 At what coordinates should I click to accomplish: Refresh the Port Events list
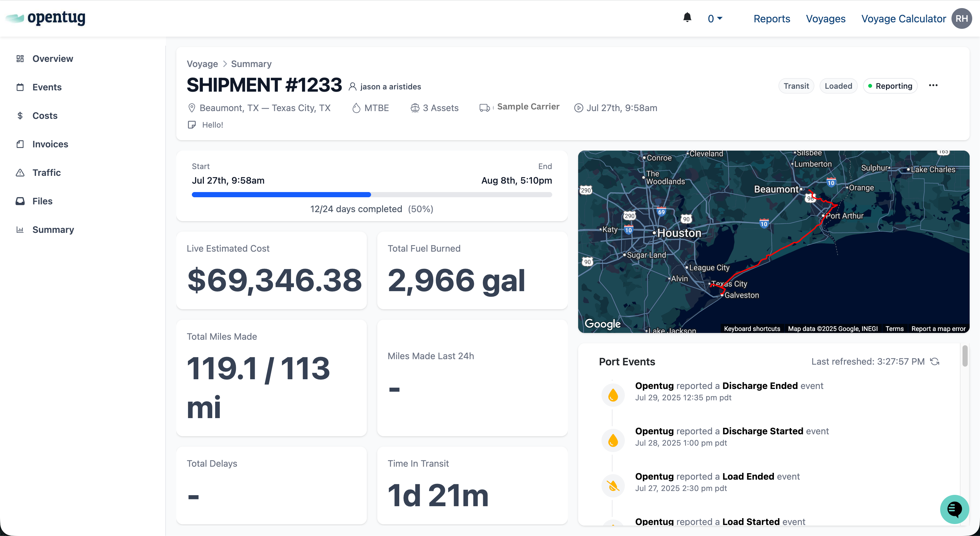935,361
